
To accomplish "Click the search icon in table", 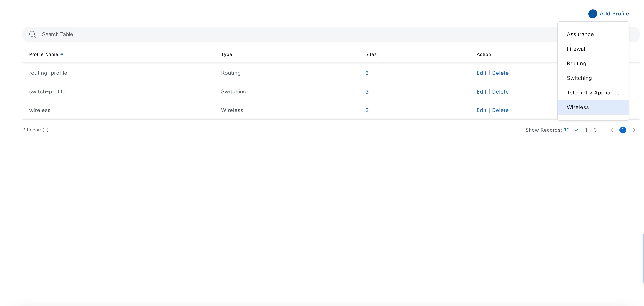I will click(x=33, y=34).
